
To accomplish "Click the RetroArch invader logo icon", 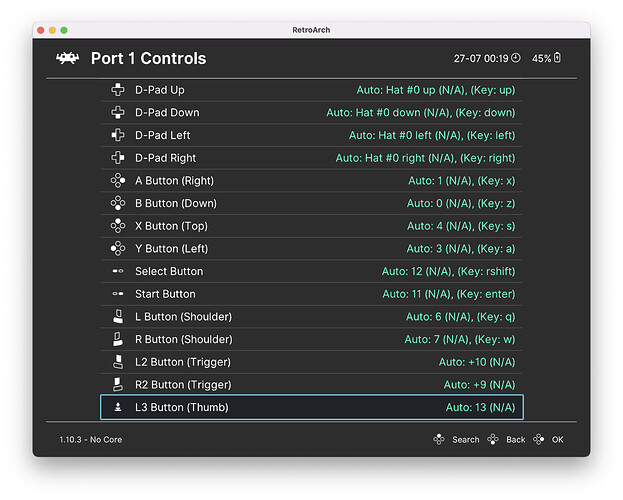I will pos(68,58).
